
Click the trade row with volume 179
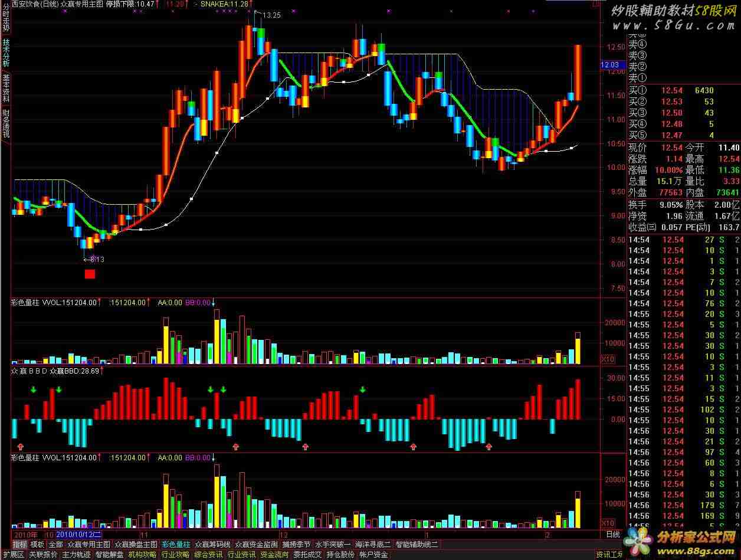(684, 505)
